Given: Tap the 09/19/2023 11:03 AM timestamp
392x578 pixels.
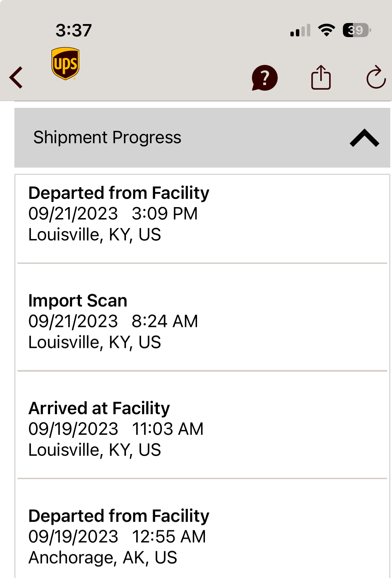Looking at the screenshot, I should [116, 429].
